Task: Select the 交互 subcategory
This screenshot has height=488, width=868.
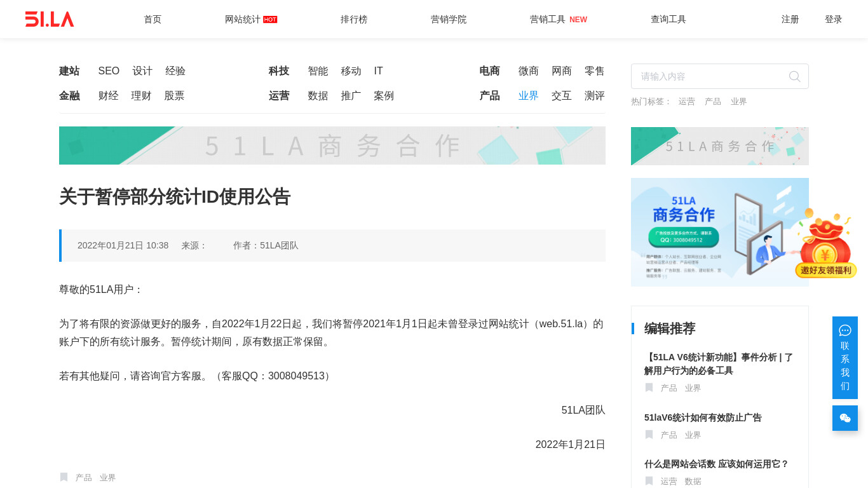Action: coord(562,96)
